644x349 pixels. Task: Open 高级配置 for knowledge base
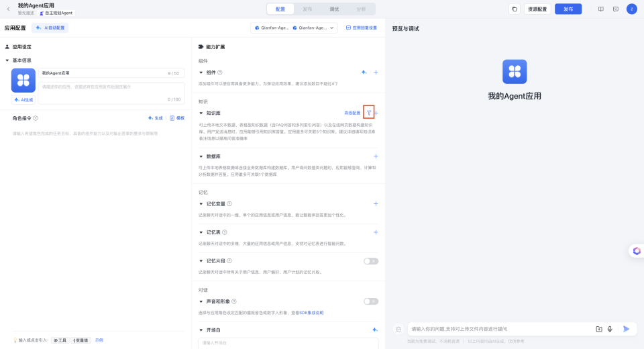[x=352, y=113]
